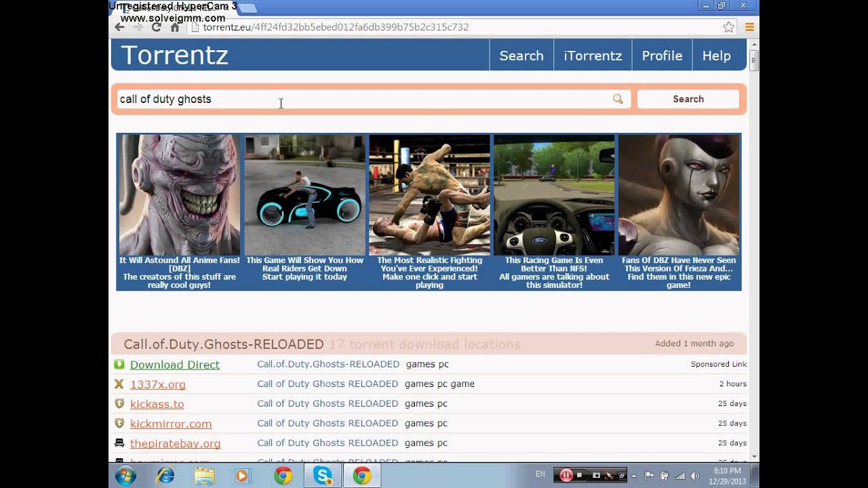This screenshot has width=868, height=488.
Task: Click the DBZ anime alien ad thumbnail
Action: coord(180,195)
